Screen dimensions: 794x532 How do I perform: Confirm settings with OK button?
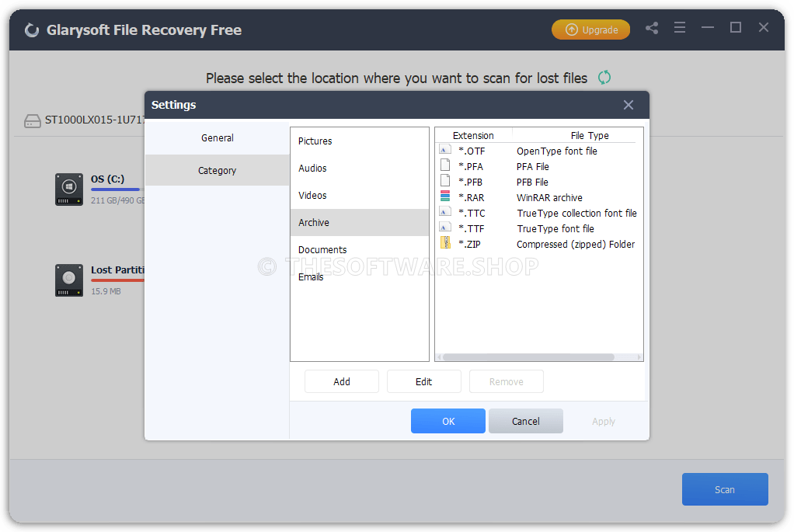[x=448, y=421]
